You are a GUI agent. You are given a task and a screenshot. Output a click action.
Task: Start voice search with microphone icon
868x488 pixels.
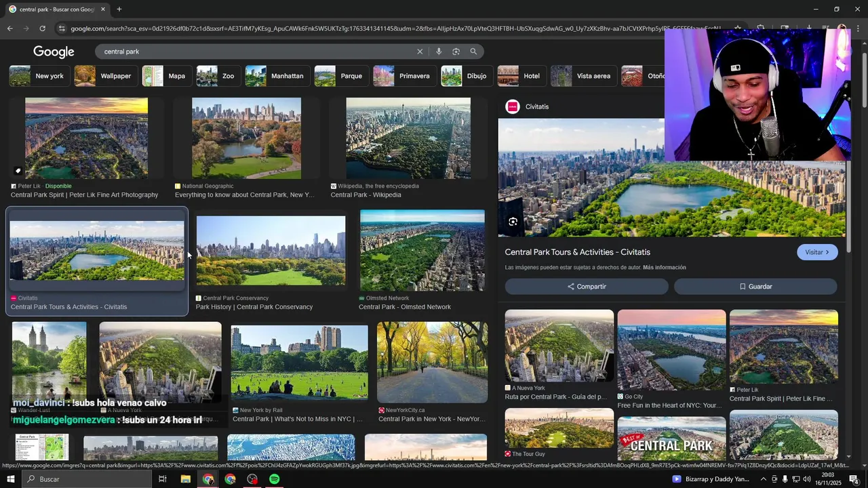tap(439, 52)
